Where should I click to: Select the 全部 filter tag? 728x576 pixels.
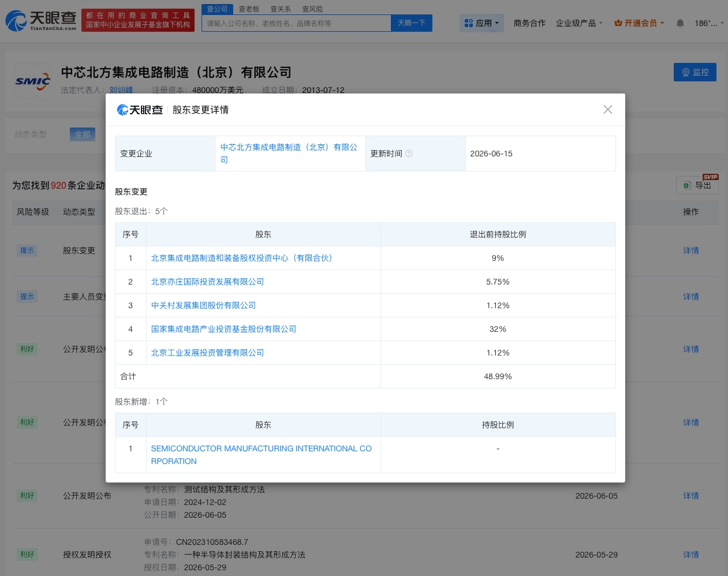[x=83, y=134]
